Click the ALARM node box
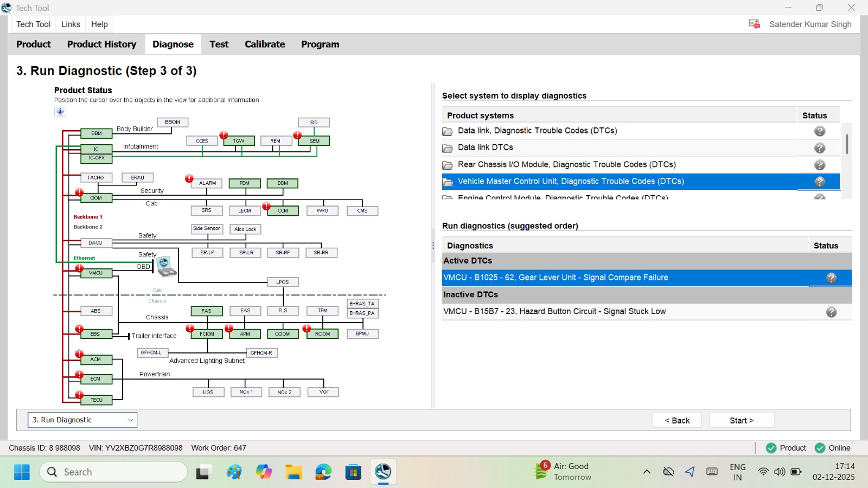This screenshot has height=488, width=868. coord(207,183)
